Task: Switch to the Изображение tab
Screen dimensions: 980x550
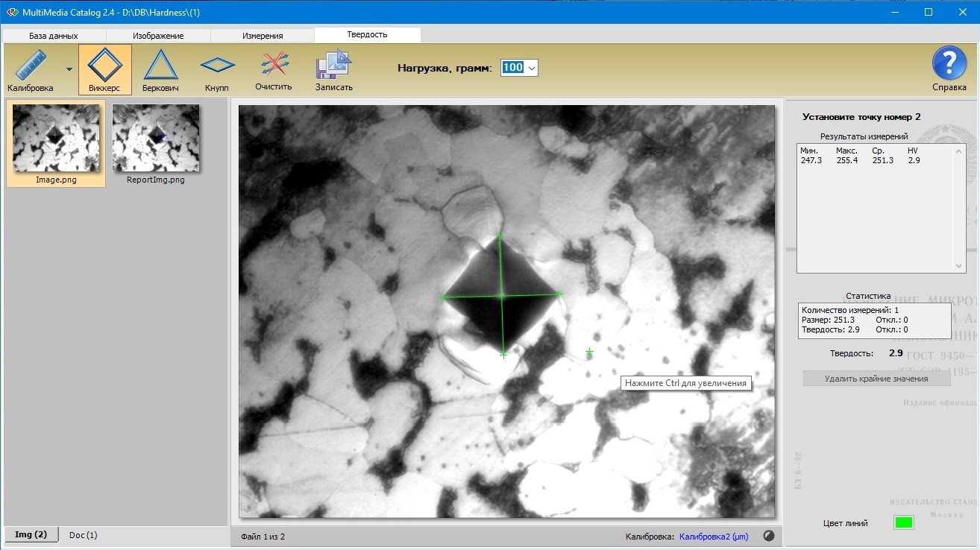Action: 158,35
